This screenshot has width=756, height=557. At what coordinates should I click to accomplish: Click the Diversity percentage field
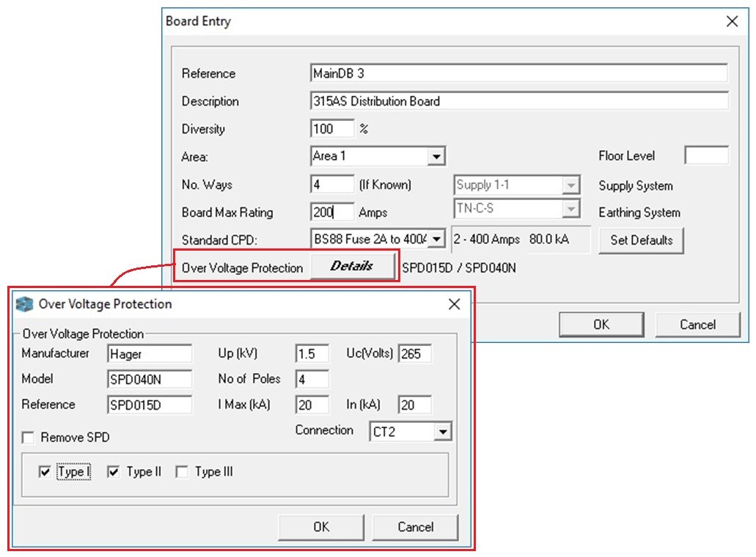[332, 129]
